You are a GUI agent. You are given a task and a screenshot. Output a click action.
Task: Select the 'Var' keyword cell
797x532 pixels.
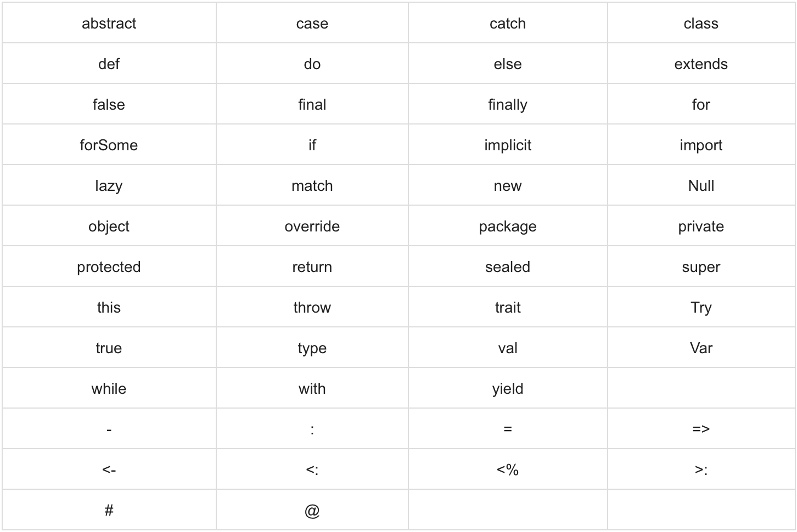[x=701, y=348]
